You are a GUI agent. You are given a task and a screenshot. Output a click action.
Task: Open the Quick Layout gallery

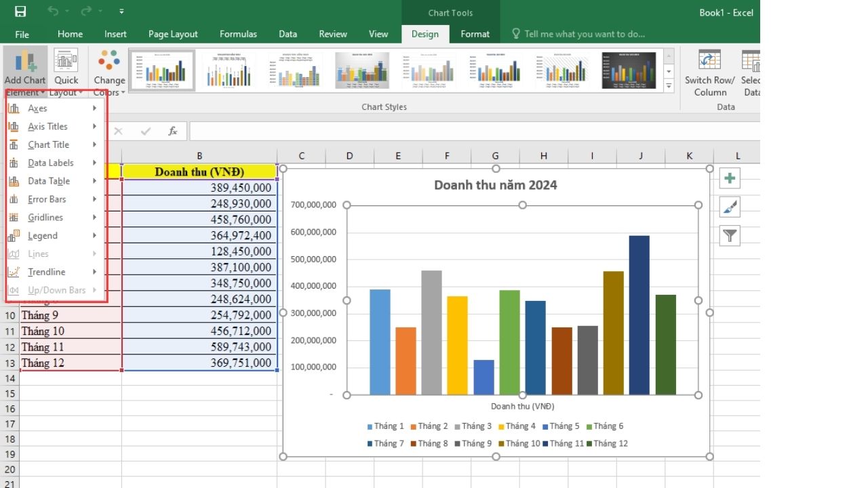pos(66,68)
